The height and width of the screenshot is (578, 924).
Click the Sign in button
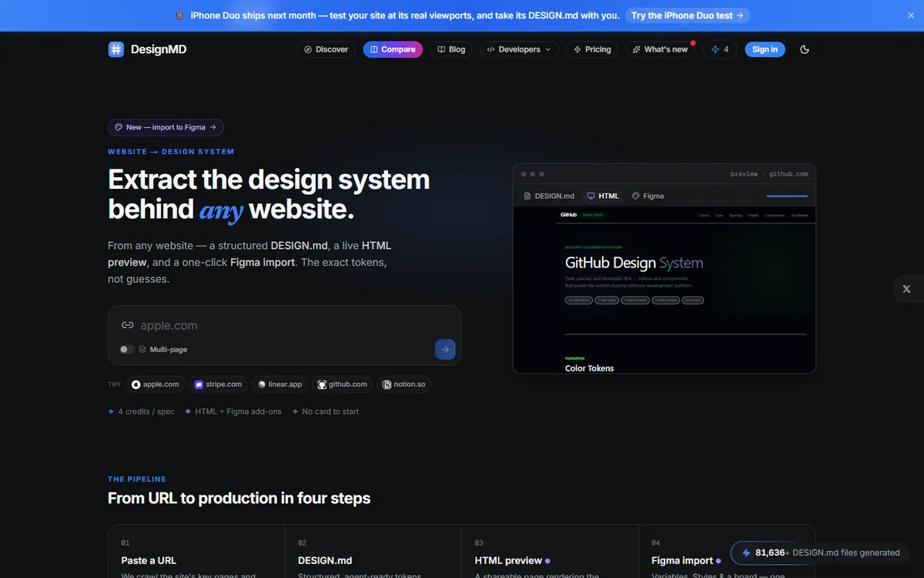pos(765,49)
